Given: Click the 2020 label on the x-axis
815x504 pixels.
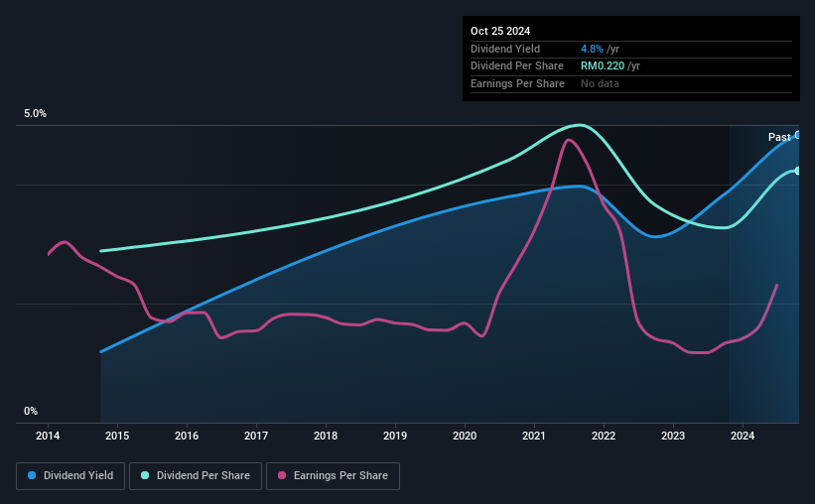Looking at the screenshot, I should coord(465,436).
